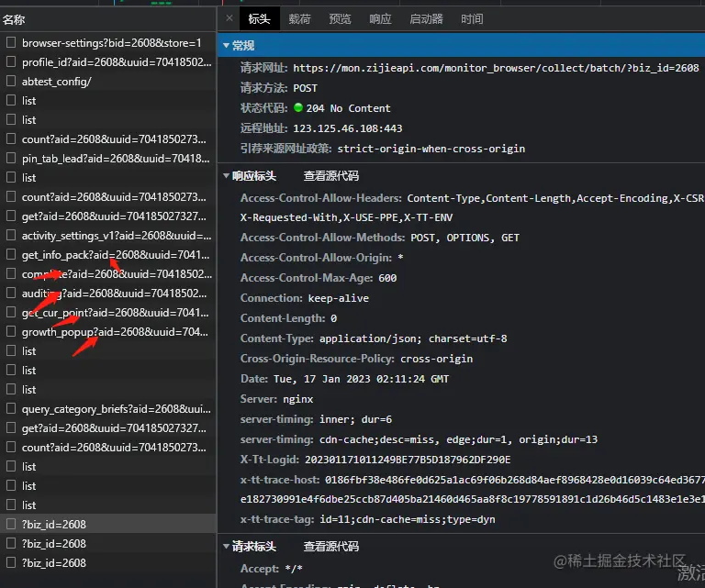Screen dimensions: 705x588
Task: Open the 预览 tab
Action: [x=340, y=19]
